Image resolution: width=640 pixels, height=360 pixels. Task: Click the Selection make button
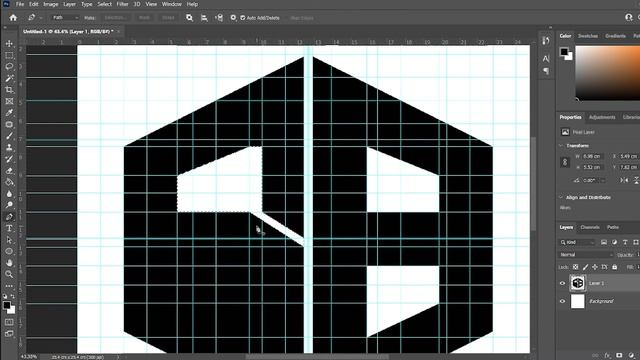pos(115,18)
